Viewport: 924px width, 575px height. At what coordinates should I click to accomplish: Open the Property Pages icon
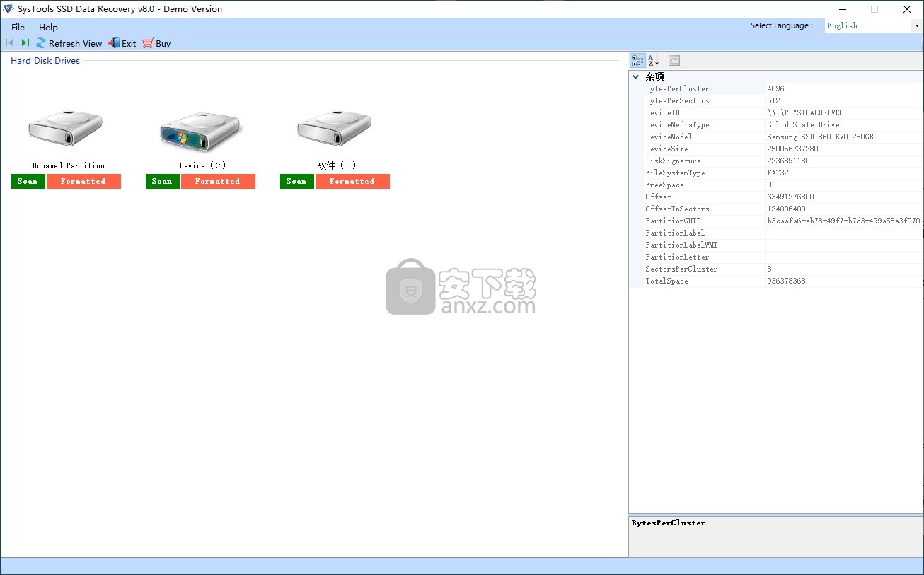(x=674, y=61)
